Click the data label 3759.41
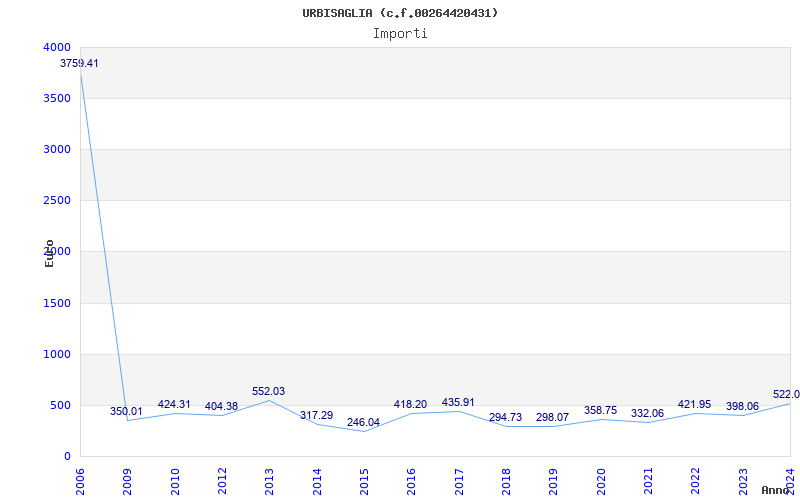 79,64
